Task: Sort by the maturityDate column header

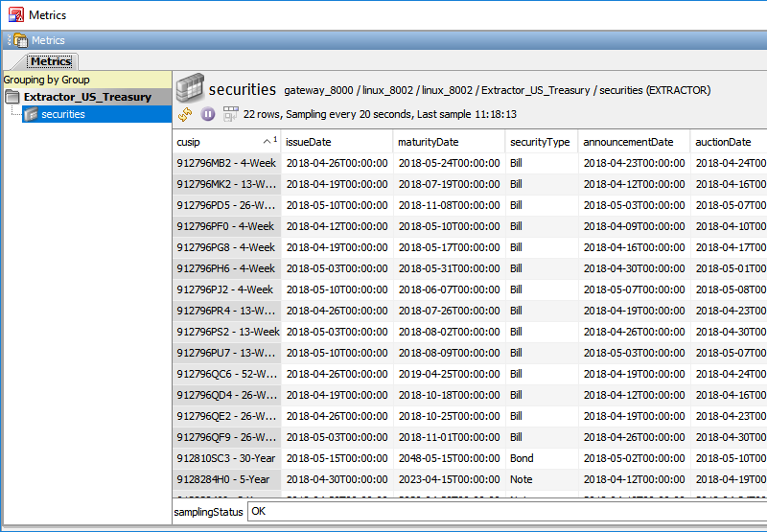Action: 449,142
